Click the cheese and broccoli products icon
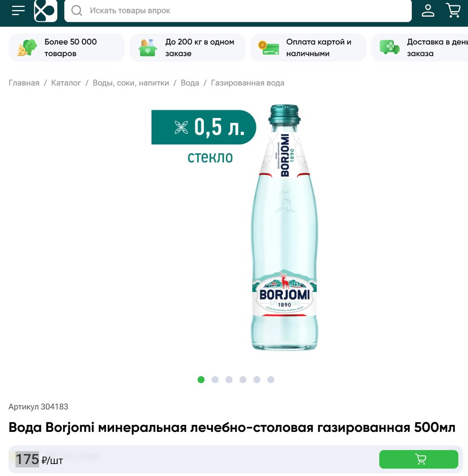Viewport: 468px width, 476px height. coord(27,48)
